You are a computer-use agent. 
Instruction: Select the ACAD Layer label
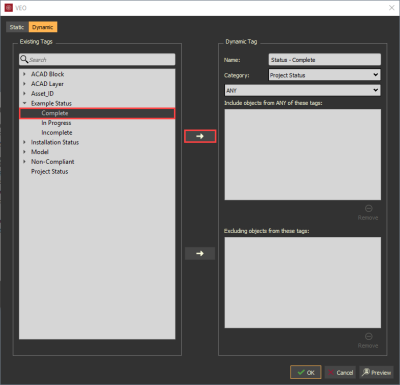(x=47, y=84)
